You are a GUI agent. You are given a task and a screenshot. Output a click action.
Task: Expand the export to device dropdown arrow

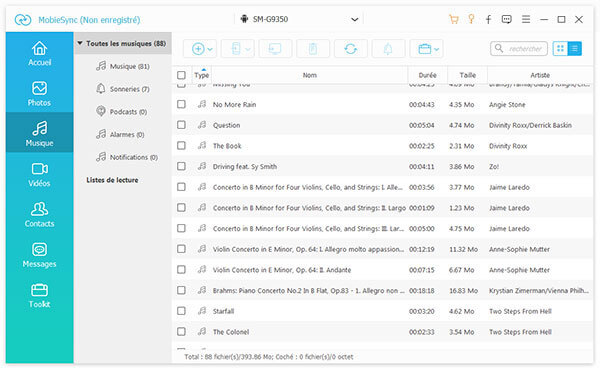click(248, 49)
